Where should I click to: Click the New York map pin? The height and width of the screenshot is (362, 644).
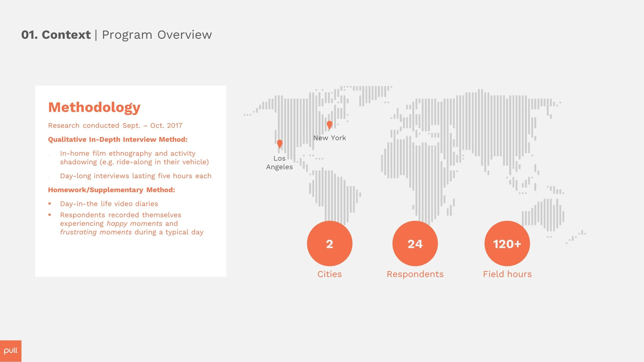tap(329, 125)
